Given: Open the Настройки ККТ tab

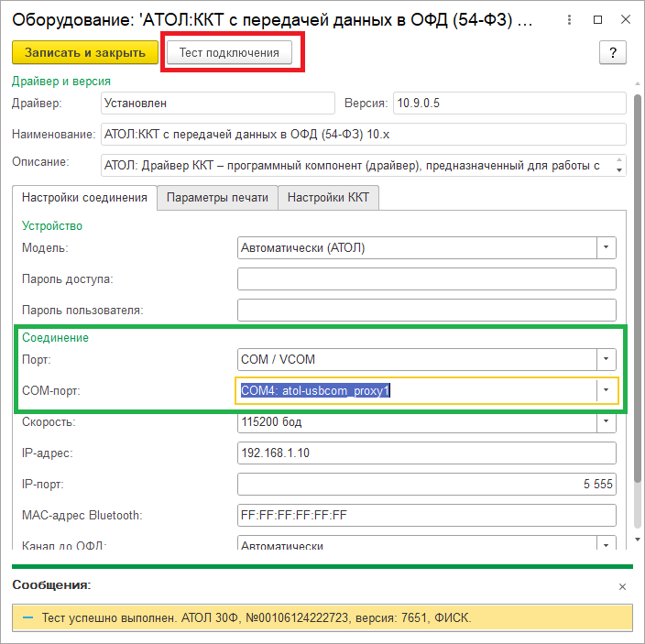Looking at the screenshot, I should (x=329, y=198).
